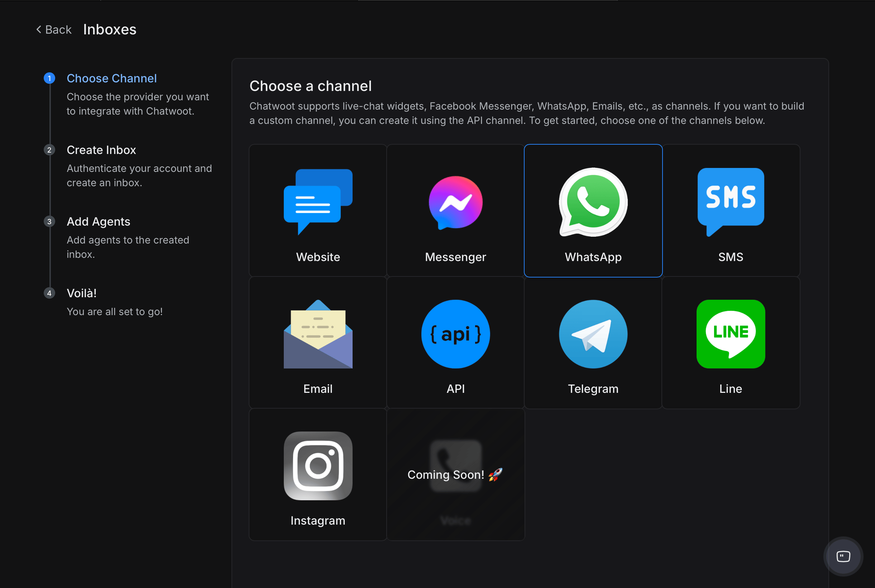
Task: Click the Website label text
Action: coord(318,257)
